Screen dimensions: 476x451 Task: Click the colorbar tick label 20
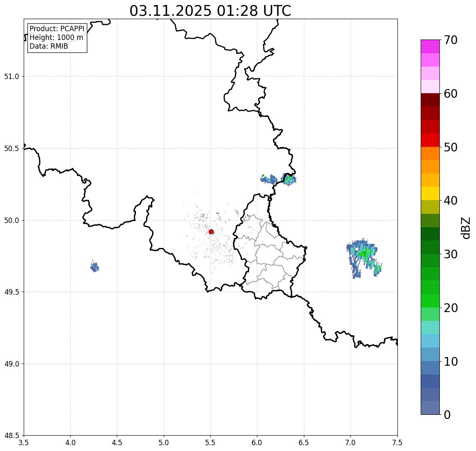click(x=451, y=308)
